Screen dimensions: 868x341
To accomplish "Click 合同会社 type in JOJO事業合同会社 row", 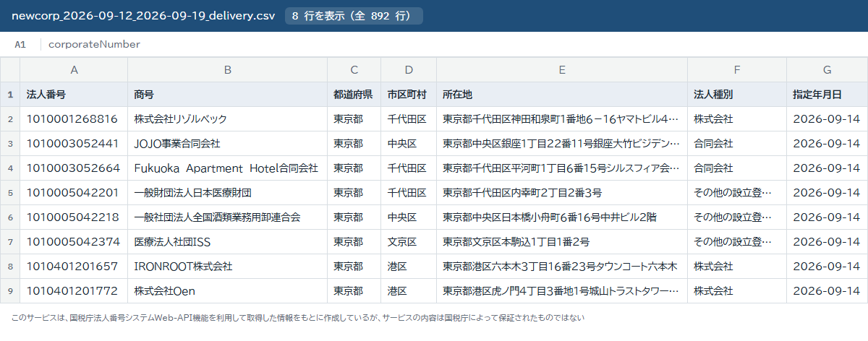I will tap(737, 144).
